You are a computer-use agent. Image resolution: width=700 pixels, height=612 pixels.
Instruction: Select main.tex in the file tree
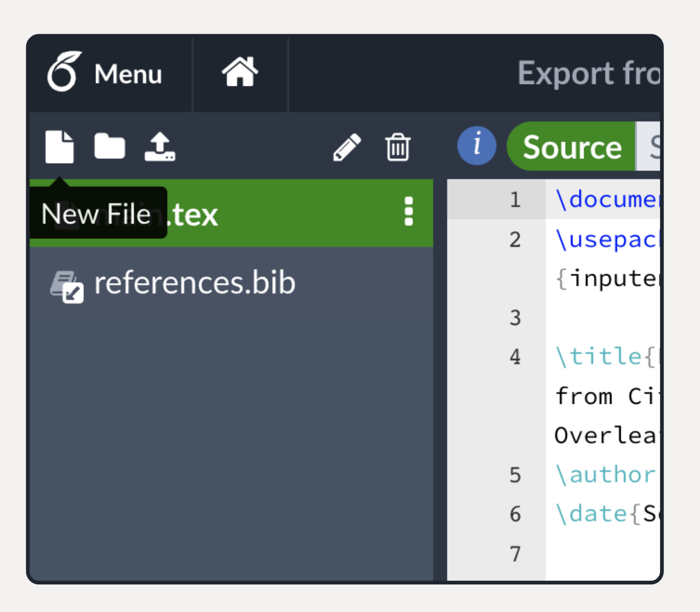pyautogui.click(x=281, y=213)
